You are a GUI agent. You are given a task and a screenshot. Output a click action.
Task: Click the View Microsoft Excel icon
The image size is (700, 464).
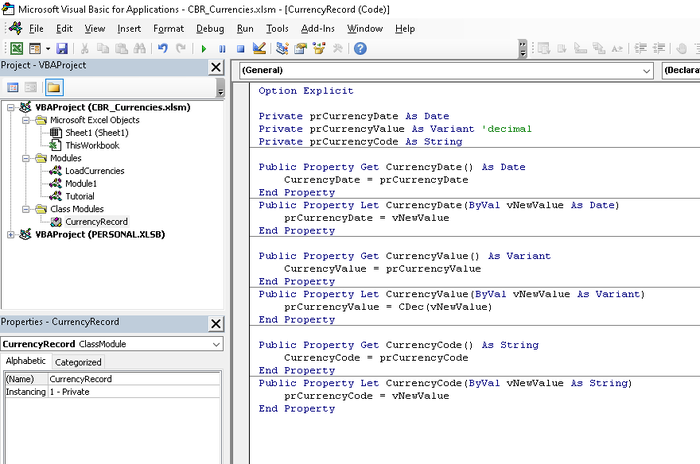17,48
